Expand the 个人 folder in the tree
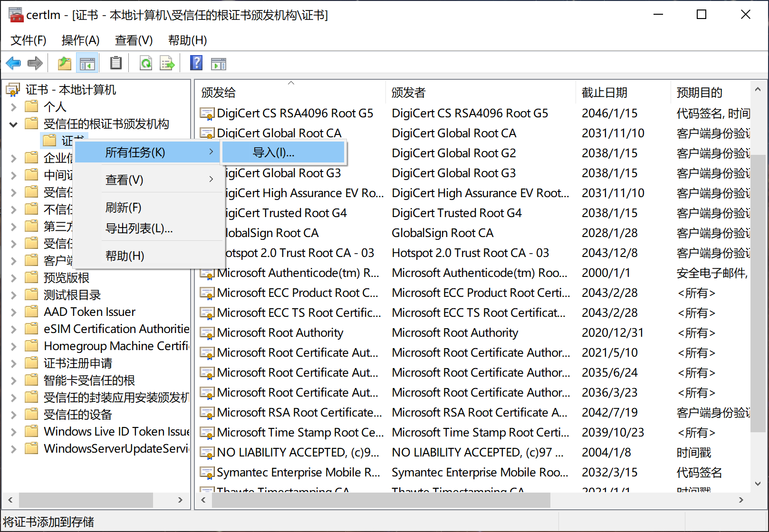 coord(13,107)
